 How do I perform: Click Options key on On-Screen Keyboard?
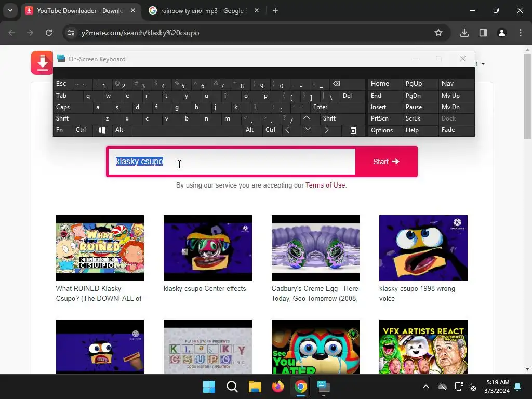coord(385,130)
